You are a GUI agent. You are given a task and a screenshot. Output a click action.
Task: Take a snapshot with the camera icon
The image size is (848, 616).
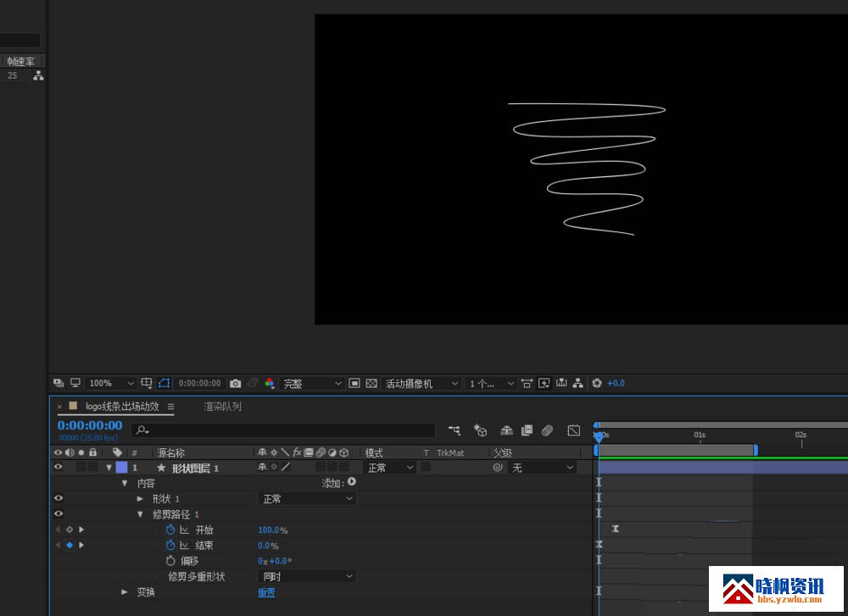click(x=235, y=383)
